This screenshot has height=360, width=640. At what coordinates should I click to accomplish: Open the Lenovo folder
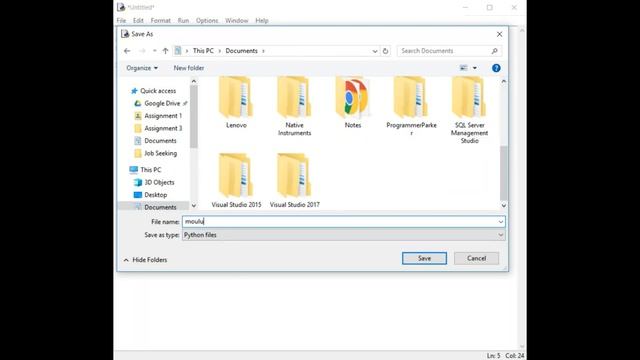pyautogui.click(x=236, y=102)
